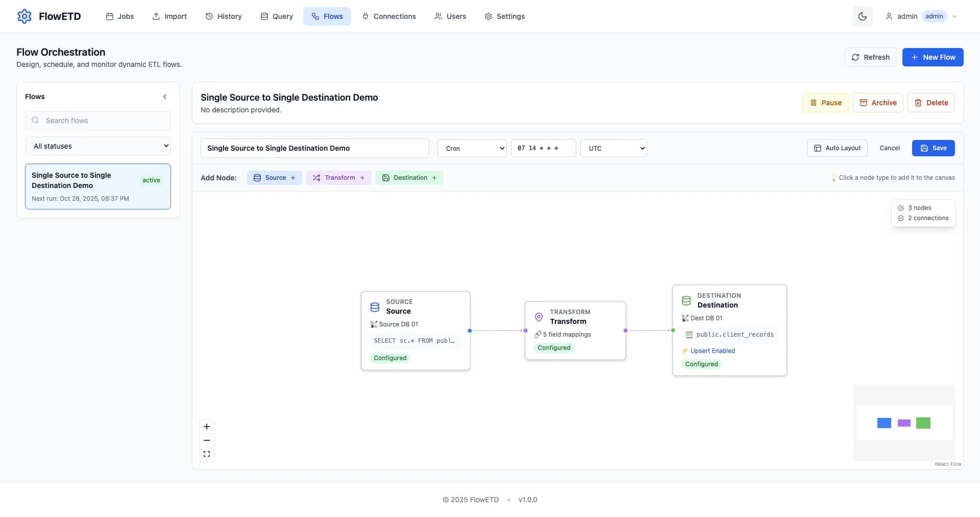Click the Transform node output handle
This screenshot has height=517, width=980.
tap(625, 331)
